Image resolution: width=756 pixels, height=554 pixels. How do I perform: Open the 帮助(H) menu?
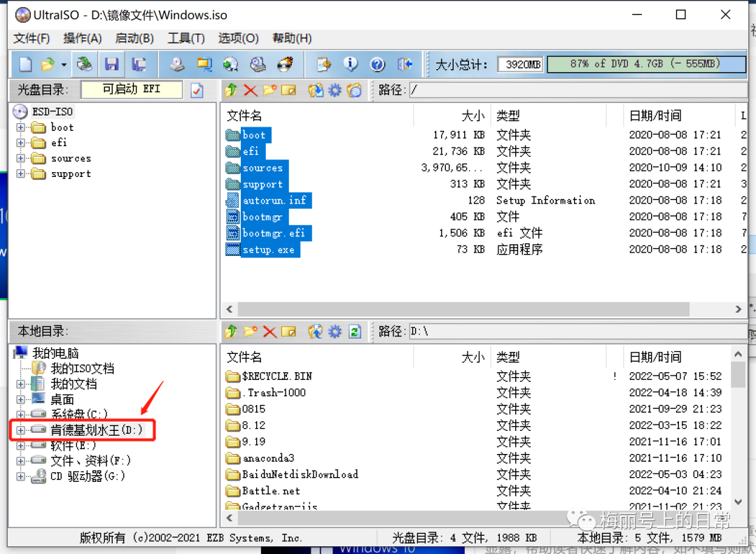[x=292, y=38]
